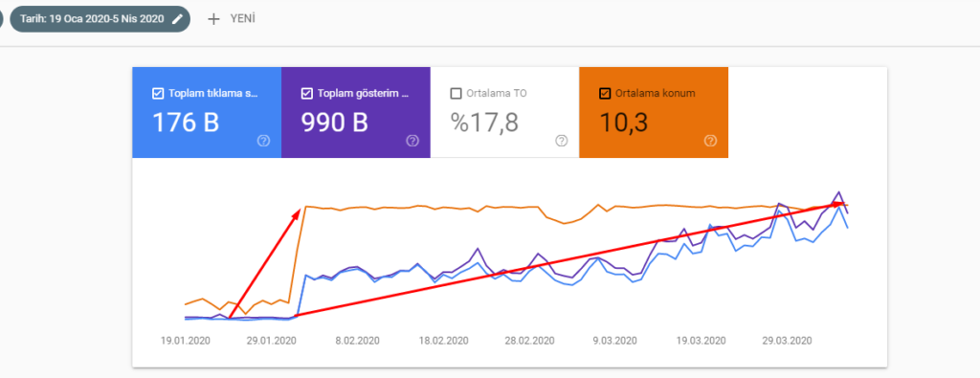Screen dimensions: 980x378
Task: Click the pencil edit icon in date filter
Action: pyautogui.click(x=177, y=19)
